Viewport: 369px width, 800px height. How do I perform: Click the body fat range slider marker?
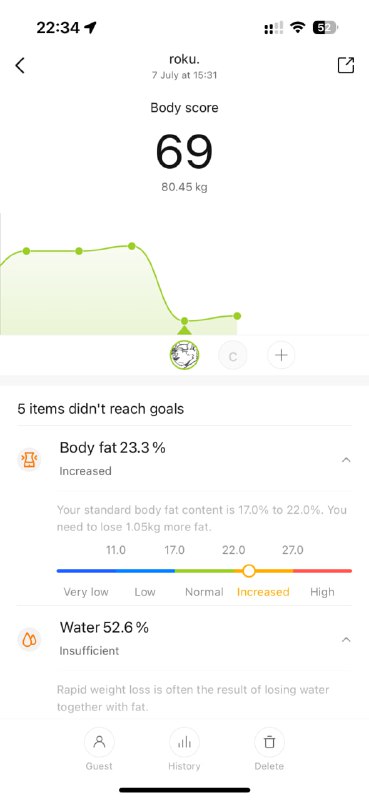(249, 570)
